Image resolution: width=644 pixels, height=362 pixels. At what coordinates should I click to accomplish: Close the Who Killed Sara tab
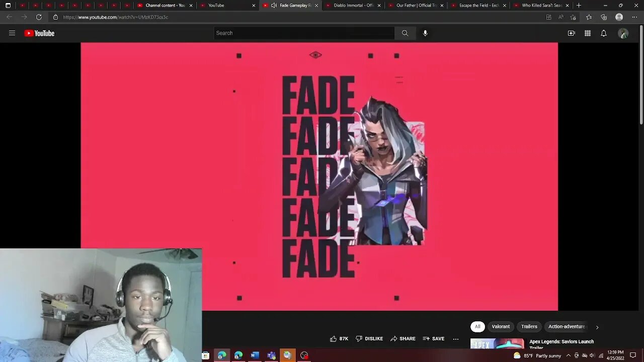point(568,6)
